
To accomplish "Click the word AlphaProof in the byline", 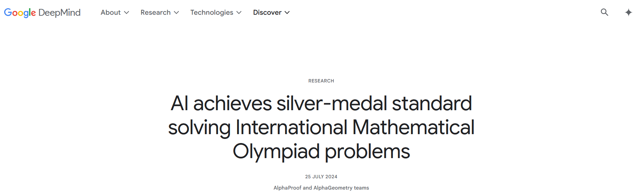I will pos(287,188).
